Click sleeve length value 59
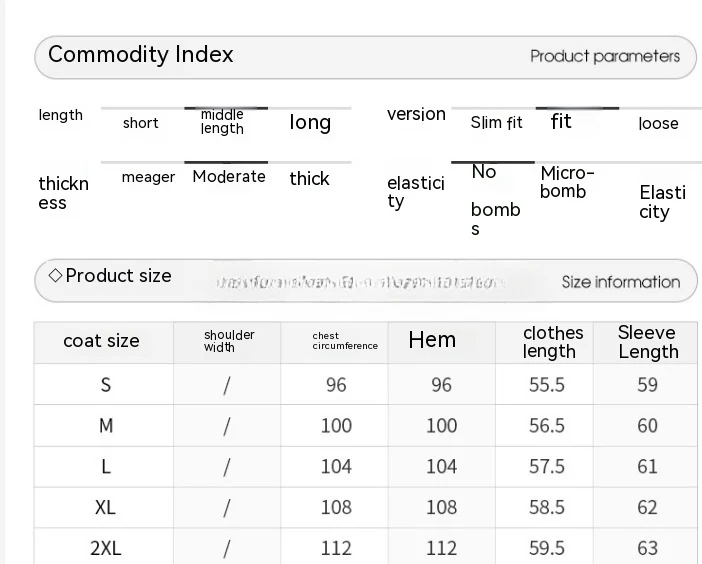Image resolution: width=702 pixels, height=564 pixels. tap(647, 385)
